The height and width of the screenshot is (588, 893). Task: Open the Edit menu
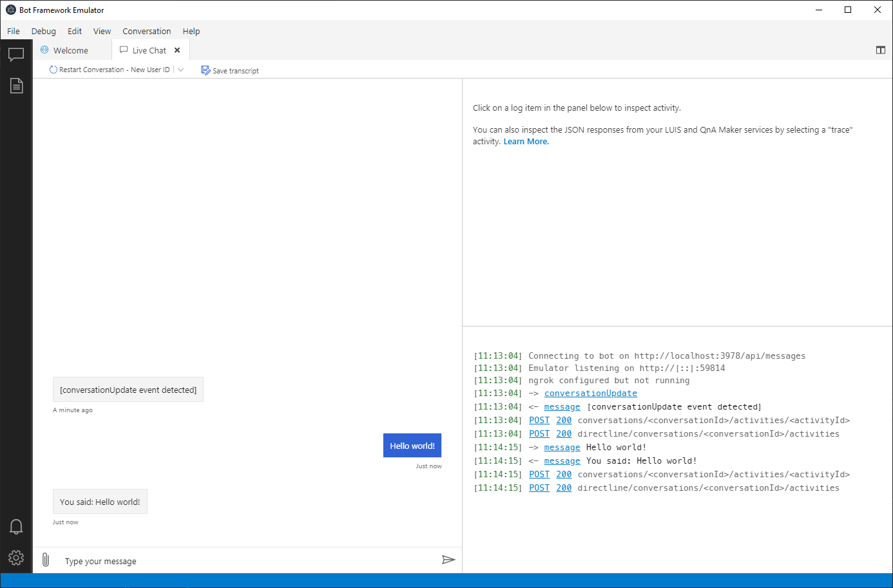75,31
